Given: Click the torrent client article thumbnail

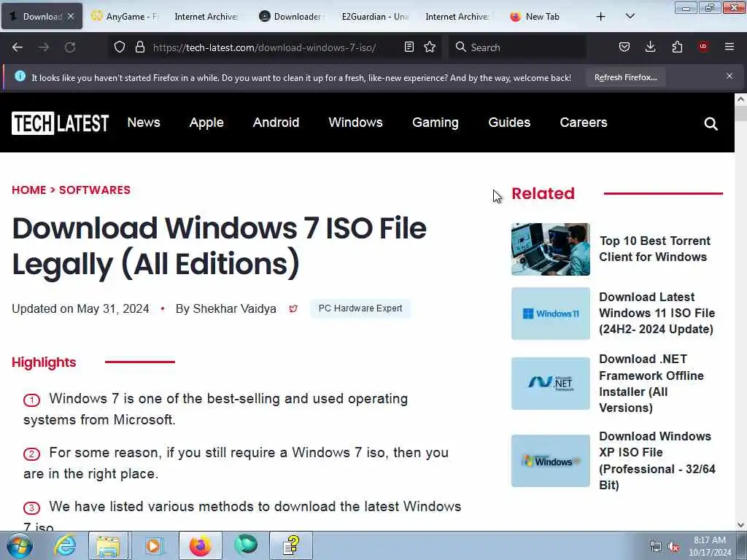Looking at the screenshot, I should (x=550, y=249).
